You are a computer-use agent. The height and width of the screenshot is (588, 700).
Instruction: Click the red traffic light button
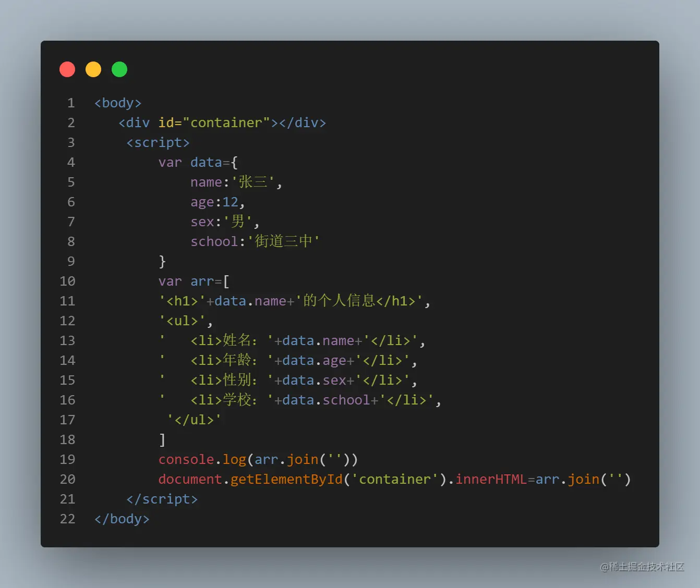pos(67,69)
